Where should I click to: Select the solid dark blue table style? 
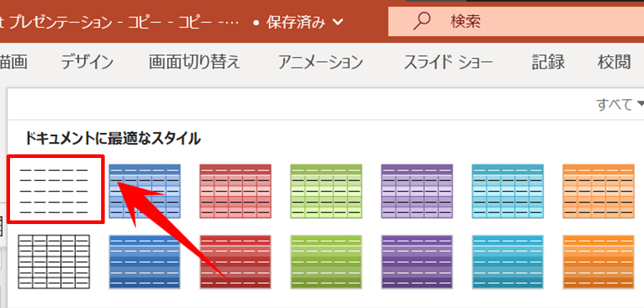pyautogui.click(x=145, y=261)
